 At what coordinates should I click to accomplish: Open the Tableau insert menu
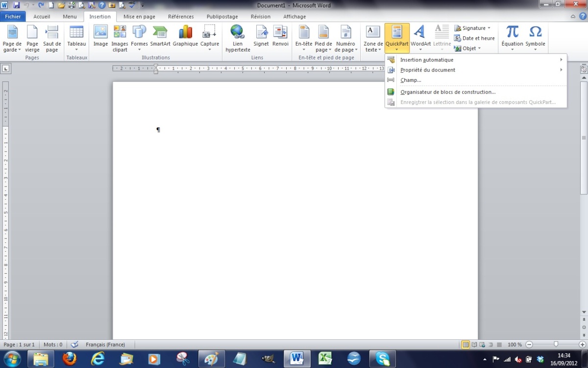pyautogui.click(x=76, y=39)
